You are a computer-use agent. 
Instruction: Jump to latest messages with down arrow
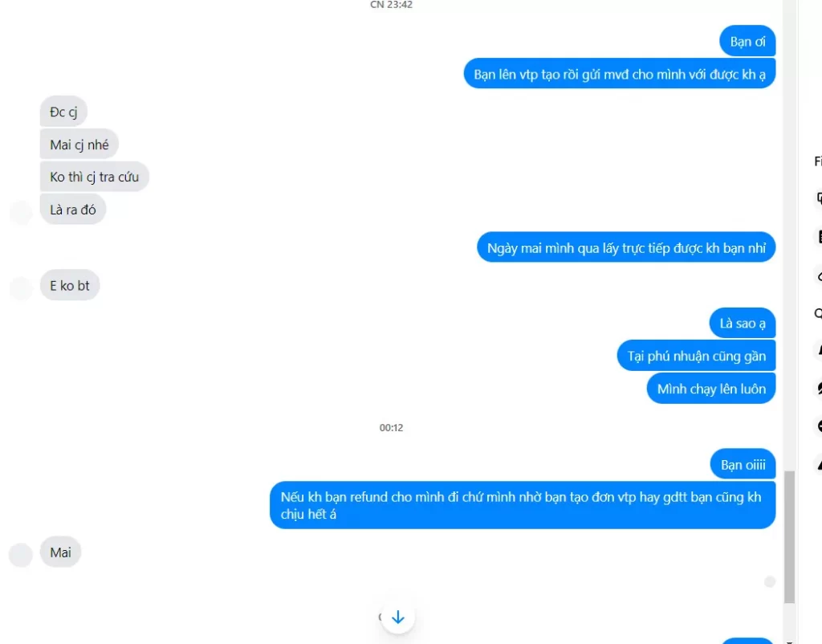tap(398, 617)
